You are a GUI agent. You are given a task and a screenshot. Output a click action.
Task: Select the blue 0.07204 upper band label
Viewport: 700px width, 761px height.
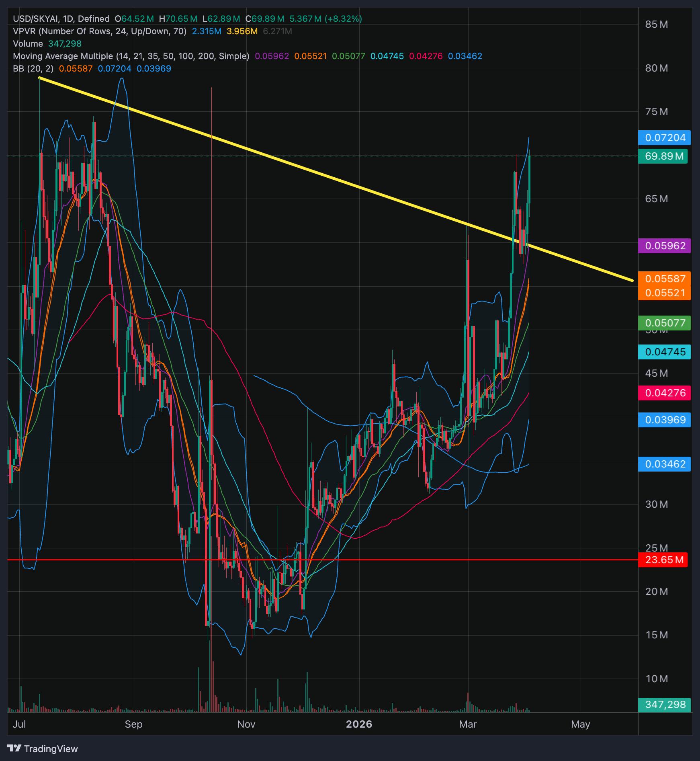tap(665, 137)
